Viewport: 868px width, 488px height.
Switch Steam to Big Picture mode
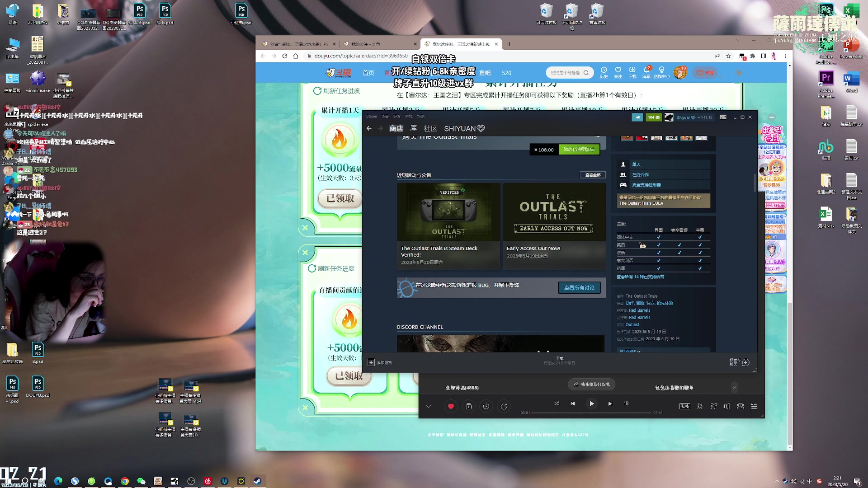pos(723,117)
